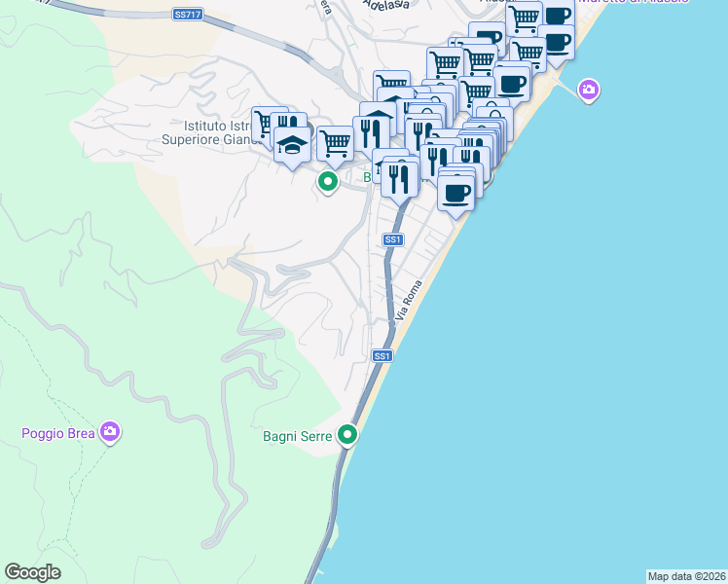Click the fully visible graduation cap marker
Viewport: 728px width, 584px height.
click(292, 146)
